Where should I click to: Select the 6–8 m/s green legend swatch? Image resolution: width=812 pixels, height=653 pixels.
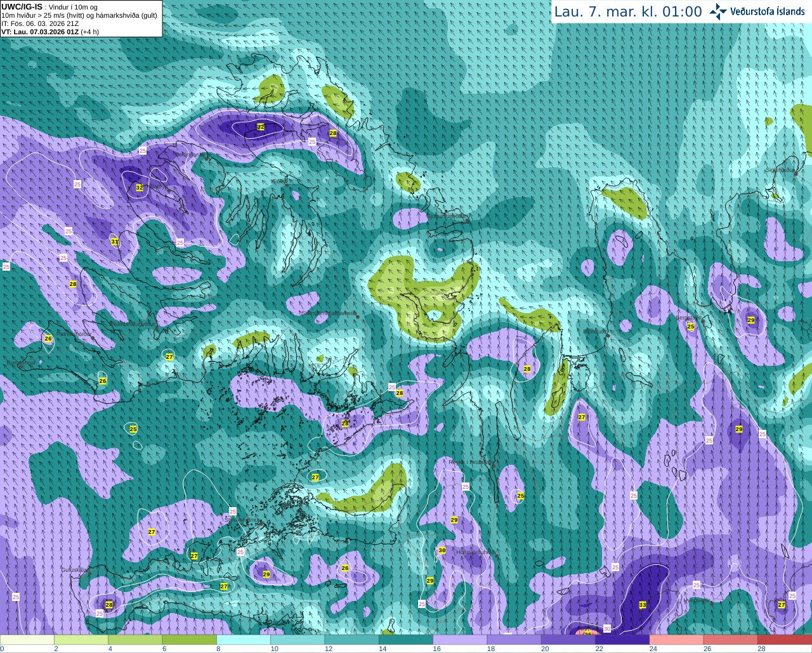click(190, 640)
